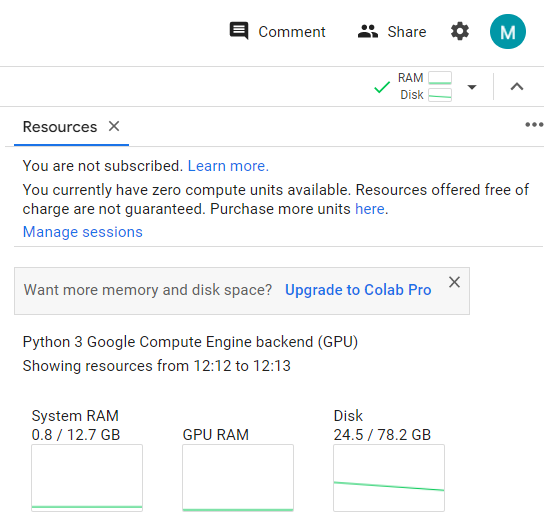Click the green connected checkmark icon

(x=382, y=87)
